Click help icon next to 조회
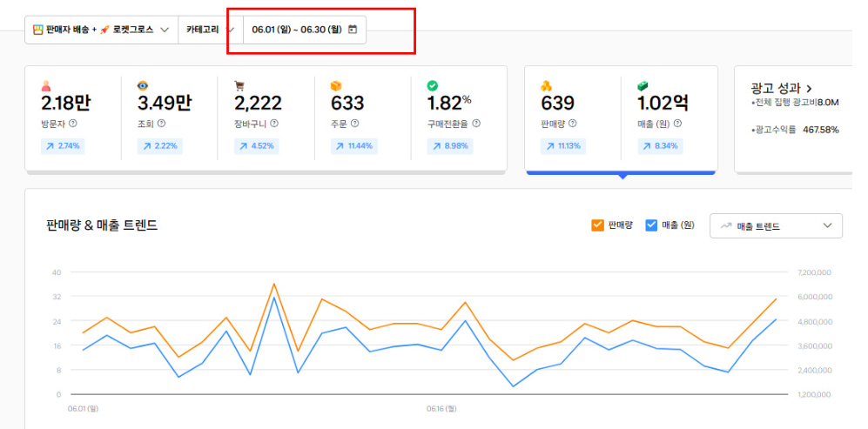 (x=161, y=124)
